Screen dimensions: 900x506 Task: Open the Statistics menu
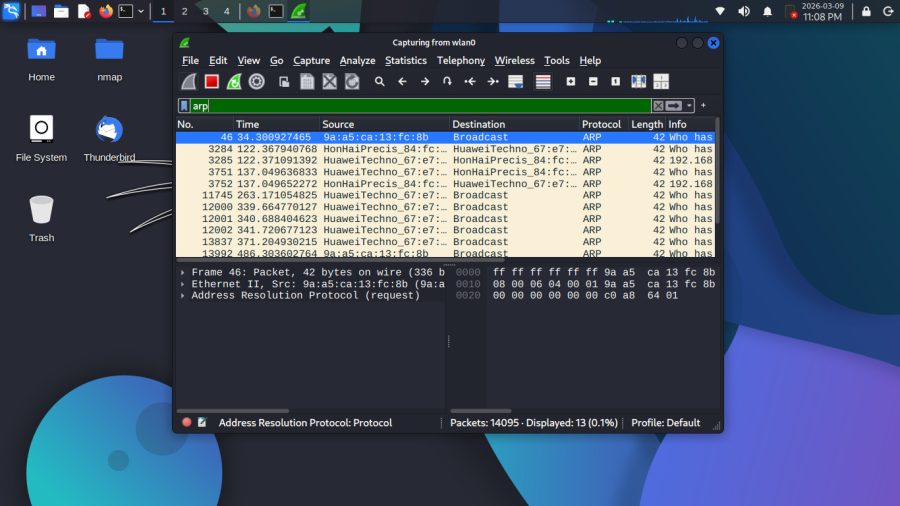click(x=405, y=61)
